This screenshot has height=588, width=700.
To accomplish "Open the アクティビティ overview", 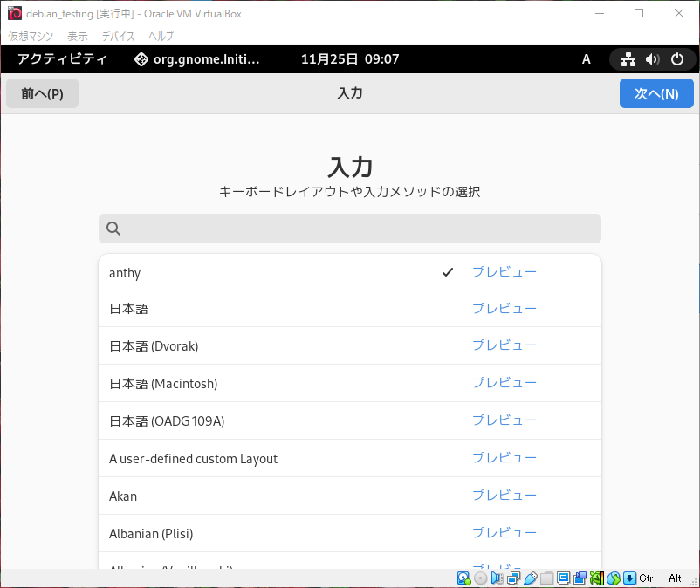I will pyautogui.click(x=62, y=59).
